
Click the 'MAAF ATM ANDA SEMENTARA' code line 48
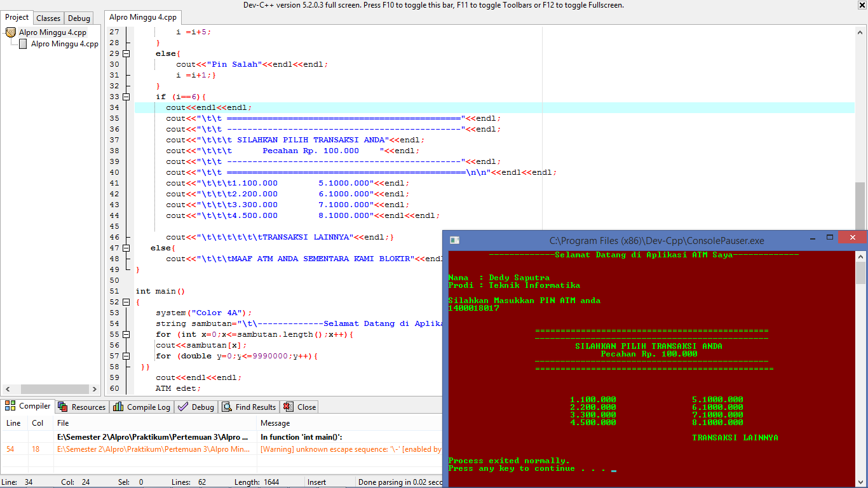point(304,259)
